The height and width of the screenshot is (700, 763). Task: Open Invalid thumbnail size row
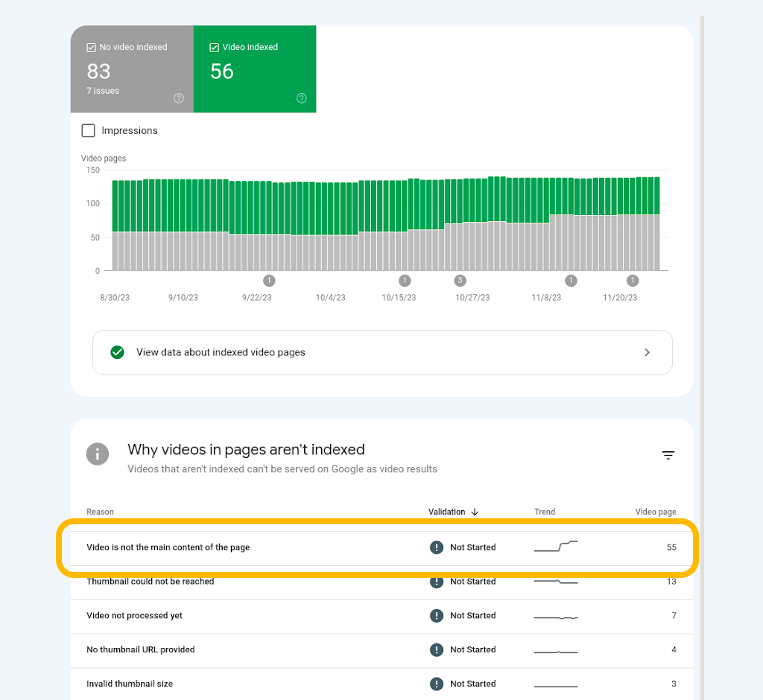(381, 684)
